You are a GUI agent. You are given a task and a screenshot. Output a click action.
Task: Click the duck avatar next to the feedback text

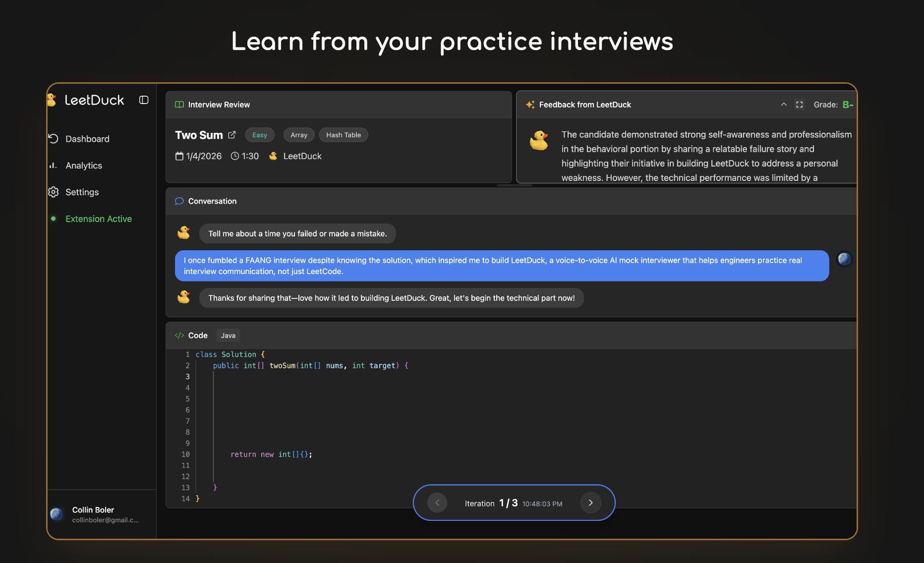(540, 141)
